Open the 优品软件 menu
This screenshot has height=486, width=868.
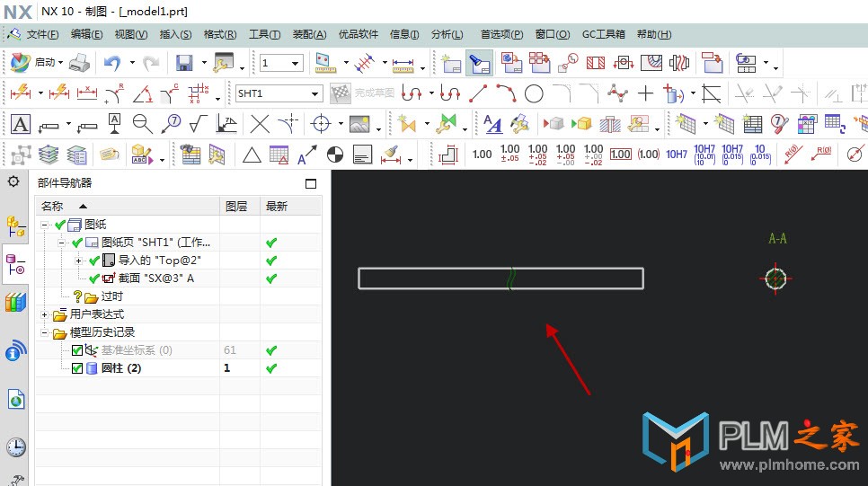(x=359, y=34)
